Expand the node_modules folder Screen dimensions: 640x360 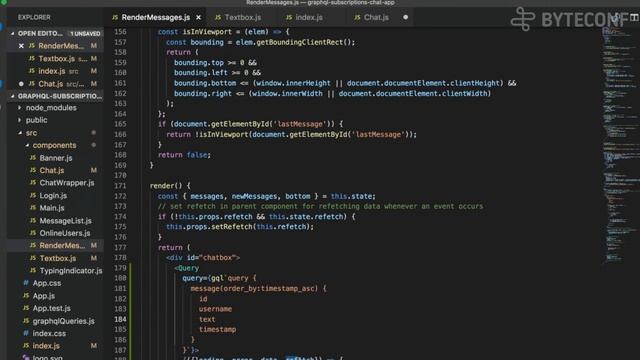tap(20, 108)
